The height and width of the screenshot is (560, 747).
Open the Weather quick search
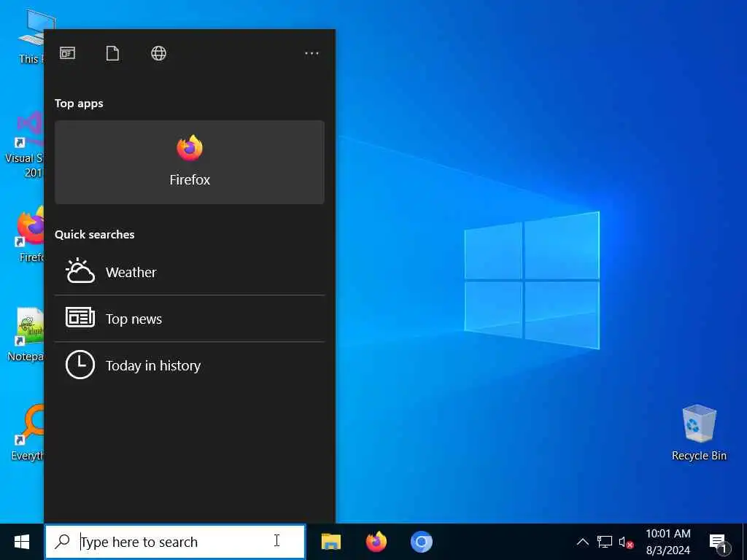[190, 272]
